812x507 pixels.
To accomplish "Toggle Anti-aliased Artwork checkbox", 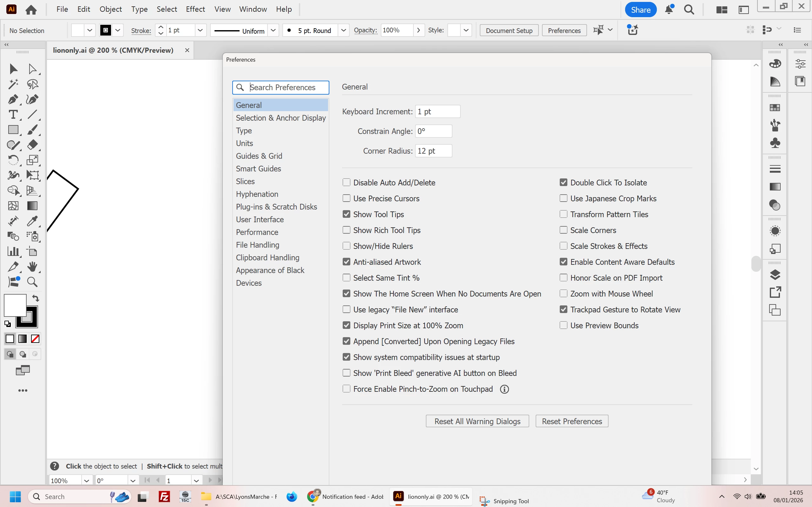I will pyautogui.click(x=347, y=262).
